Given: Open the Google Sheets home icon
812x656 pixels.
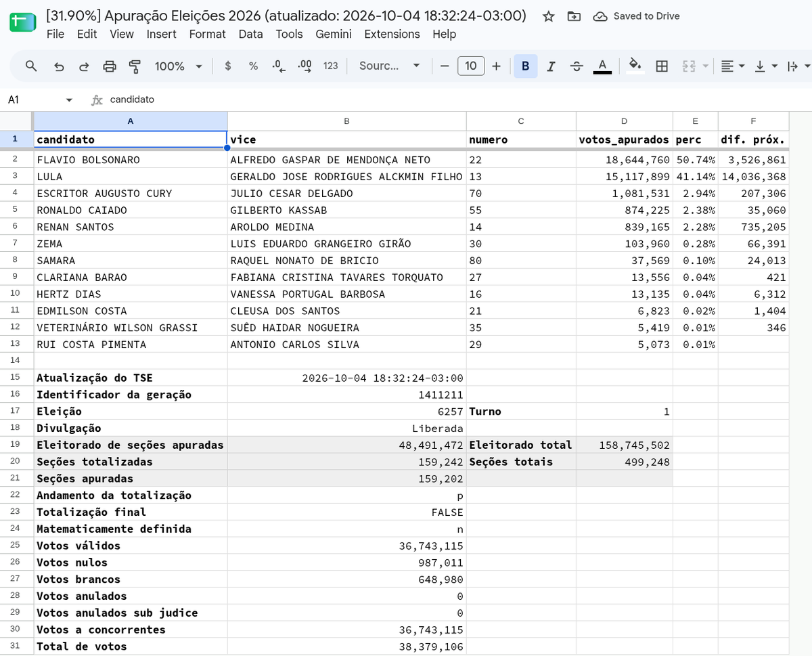Looking at the screenshot, I should click(x=22, y=23).
